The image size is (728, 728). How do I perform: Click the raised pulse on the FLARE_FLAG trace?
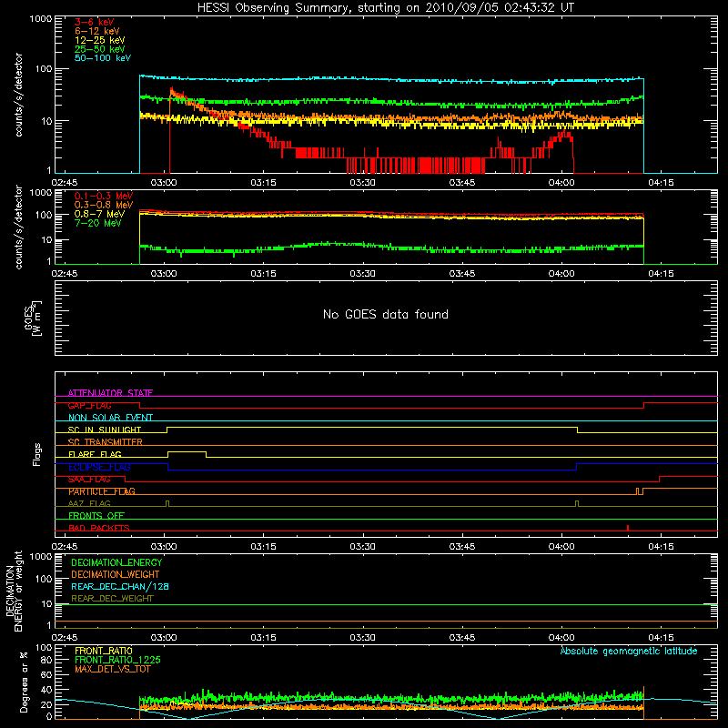(x=187, y=452)
